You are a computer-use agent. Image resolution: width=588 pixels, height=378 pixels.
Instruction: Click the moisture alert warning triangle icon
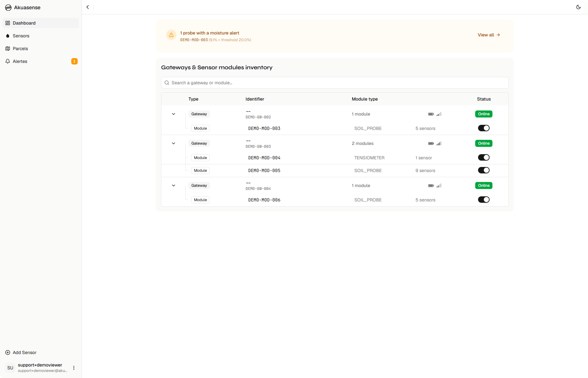coord(171,35)
